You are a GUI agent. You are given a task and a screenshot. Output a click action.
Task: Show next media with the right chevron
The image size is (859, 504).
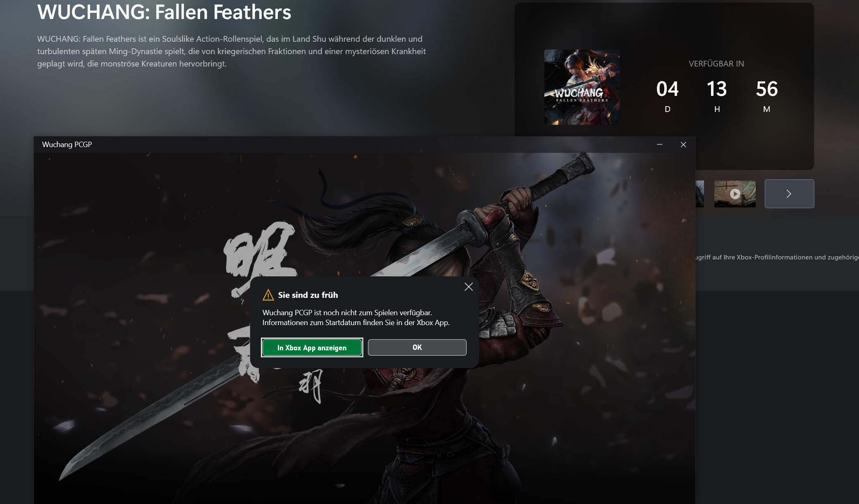coord(789,194)
